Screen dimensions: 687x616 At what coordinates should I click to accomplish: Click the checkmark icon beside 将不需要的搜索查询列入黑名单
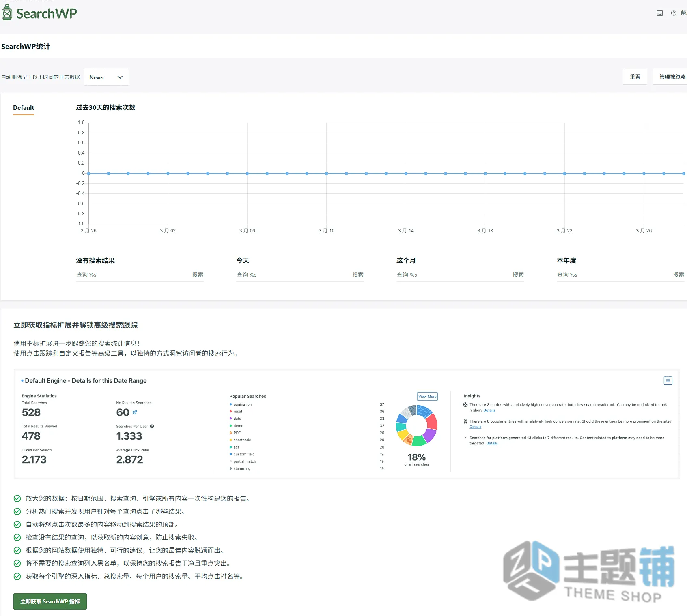click(x=17, y=563)
